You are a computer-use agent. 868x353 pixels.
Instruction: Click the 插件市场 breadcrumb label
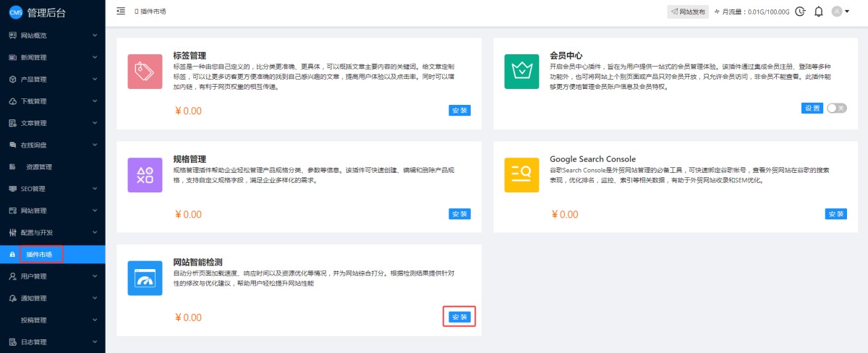click(x=153, y=12)
